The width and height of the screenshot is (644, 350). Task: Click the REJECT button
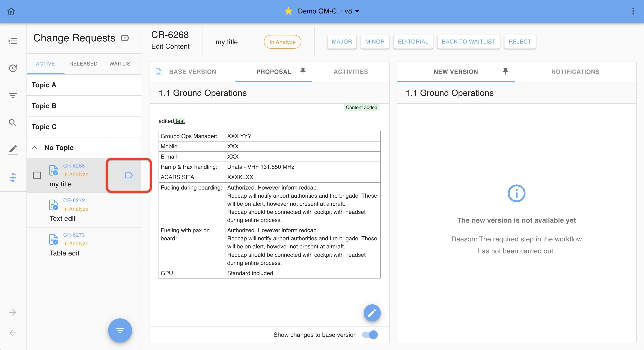(519, 42)
